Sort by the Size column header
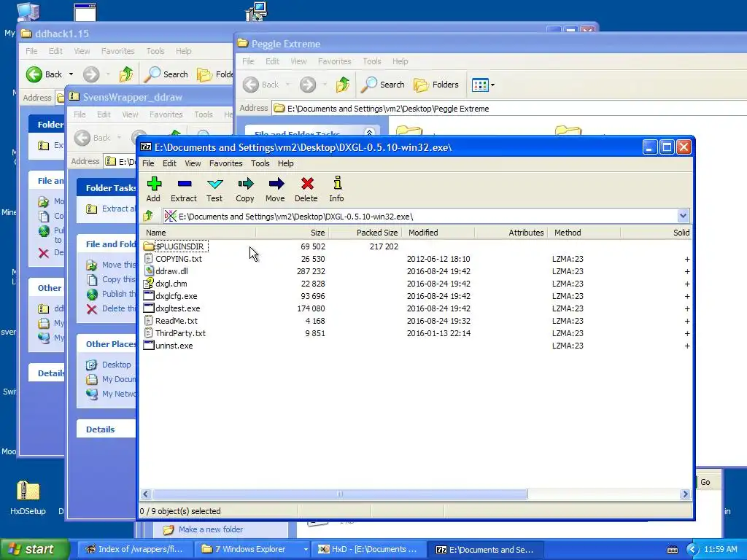The image size is (747, 560). click(292, 233)
